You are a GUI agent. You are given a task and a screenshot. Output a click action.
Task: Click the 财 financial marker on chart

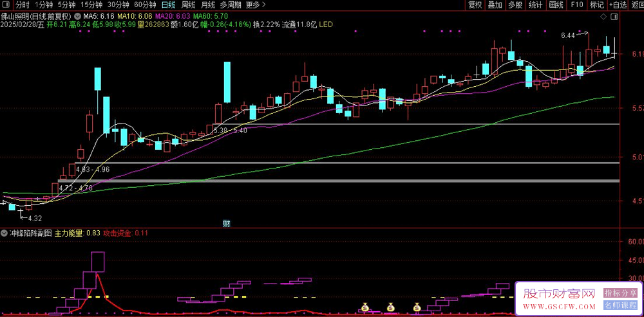tap(226, 224)
